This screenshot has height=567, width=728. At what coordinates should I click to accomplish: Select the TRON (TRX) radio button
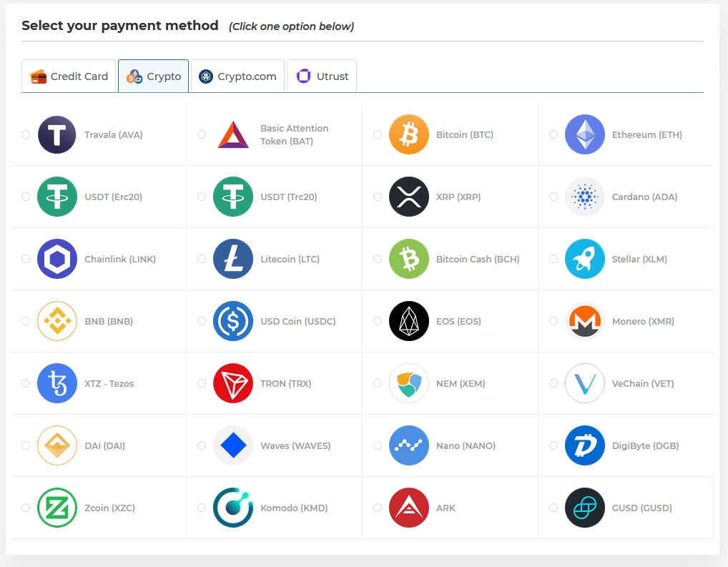(x=202, y=383)
